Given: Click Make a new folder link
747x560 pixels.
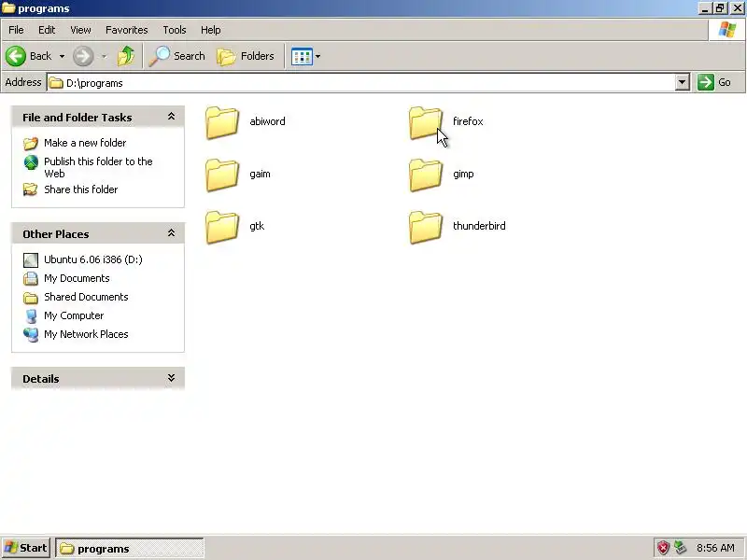Looking at the screenshot, I should click(x=85, y=143).
